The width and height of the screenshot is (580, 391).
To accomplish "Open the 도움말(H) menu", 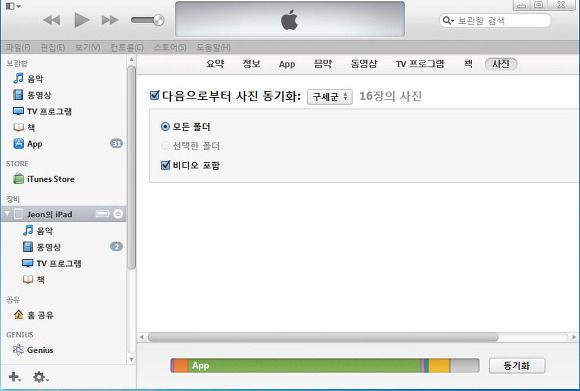I will [213, 47].
